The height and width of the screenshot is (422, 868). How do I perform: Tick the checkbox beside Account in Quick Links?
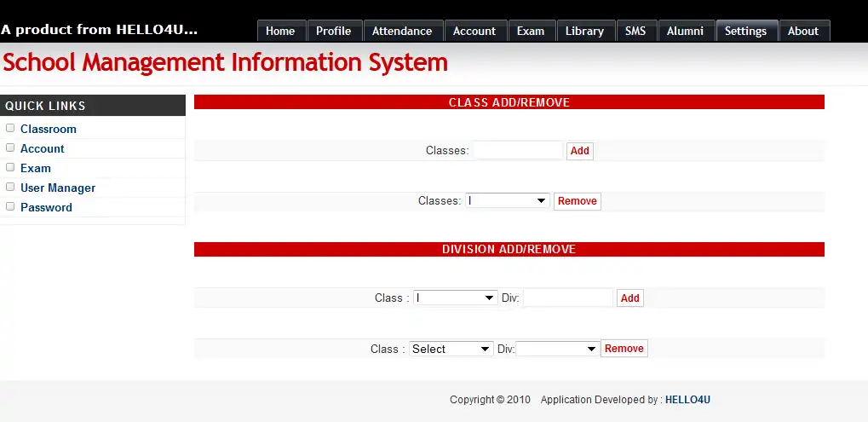point(10,147)
